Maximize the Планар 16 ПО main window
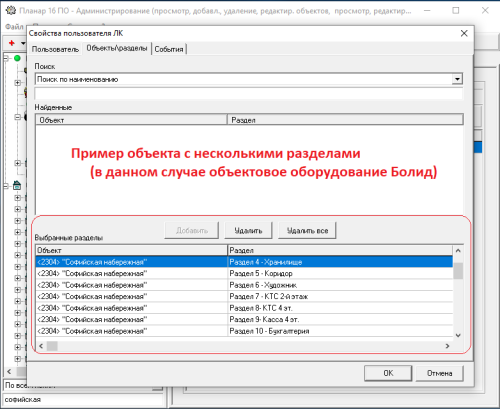This screenshot has height=409, width=500. (456, 11)
